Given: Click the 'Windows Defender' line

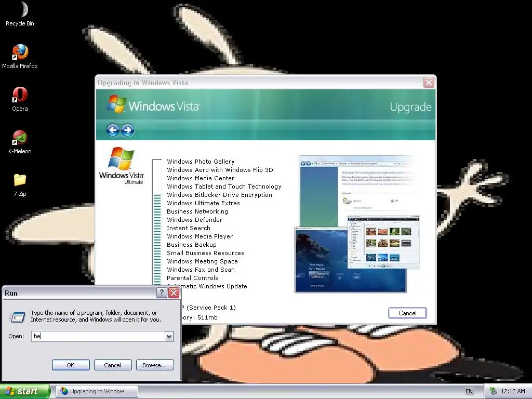Looking at the screenshot, I should point(195,220).
